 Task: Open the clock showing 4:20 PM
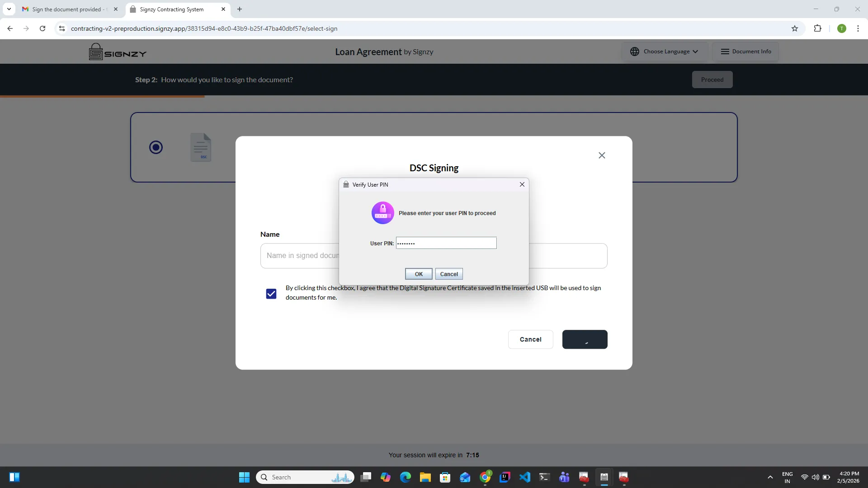(x=849, y=477)
